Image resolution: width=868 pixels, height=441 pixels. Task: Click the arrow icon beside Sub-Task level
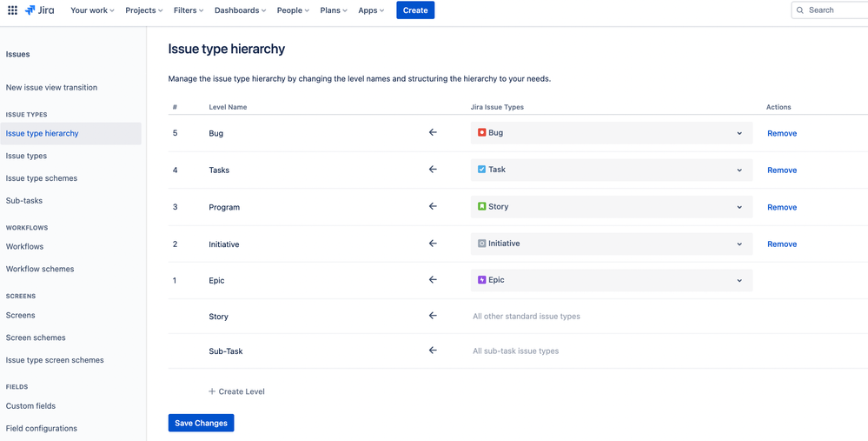pyautogui.click(x=433, y=351)
